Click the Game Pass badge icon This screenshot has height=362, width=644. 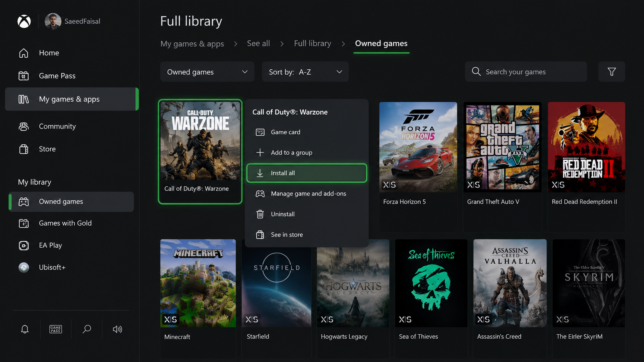[x=55, y=329]
